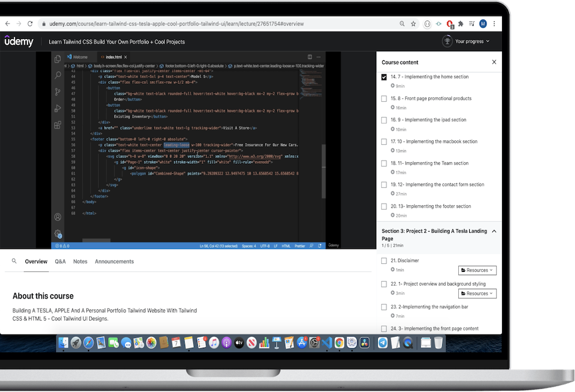
Task: Open the Announcements tab
Action: coord(114,262)
